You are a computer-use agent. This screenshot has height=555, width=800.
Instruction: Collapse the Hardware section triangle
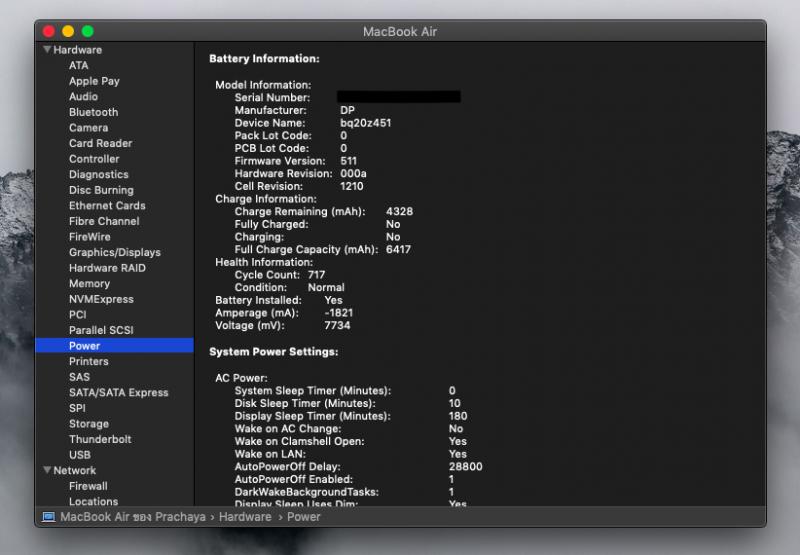tap(47, 49)
